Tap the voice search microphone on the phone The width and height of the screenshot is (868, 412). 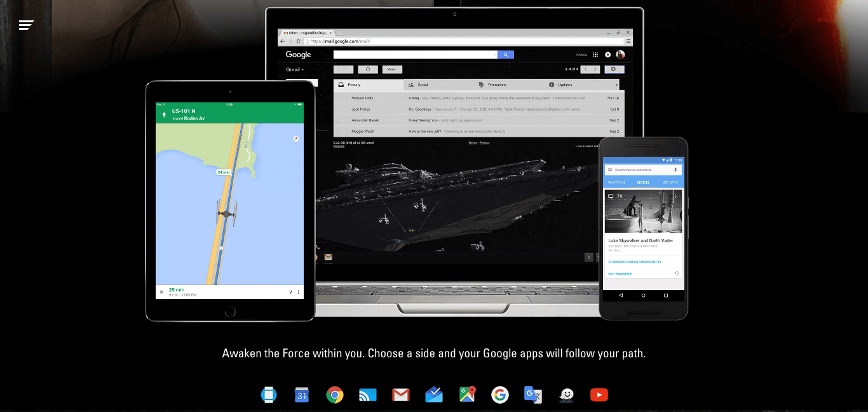pyautogui.click(x=675, y=170)
